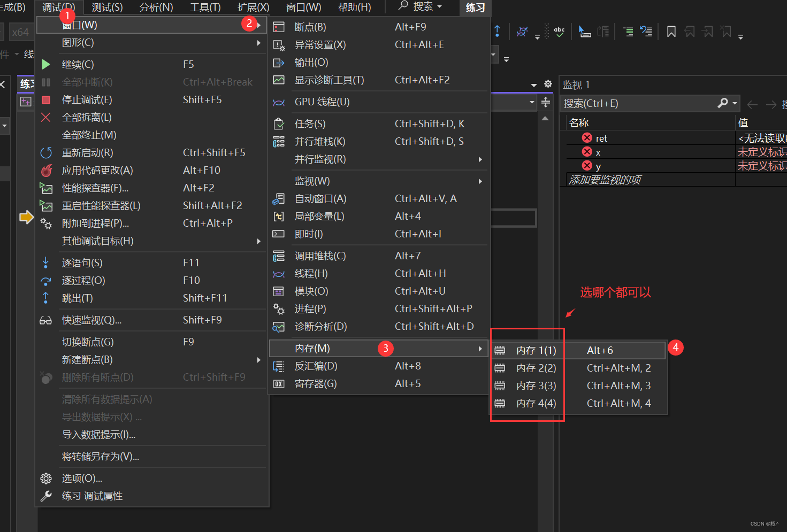Open 练习 调试属性 properties
This screenshot has height=532, width=787.
click(151, 496)
